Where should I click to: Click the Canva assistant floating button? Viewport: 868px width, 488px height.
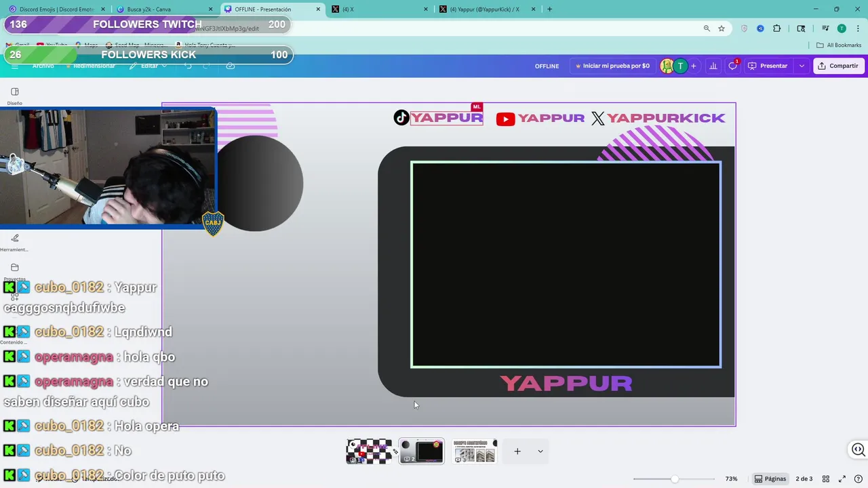click(859, 449)
